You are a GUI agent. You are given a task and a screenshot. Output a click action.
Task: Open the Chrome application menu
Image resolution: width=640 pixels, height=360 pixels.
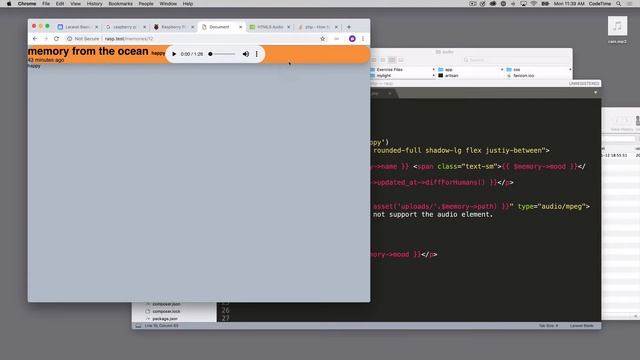point(27,4)
